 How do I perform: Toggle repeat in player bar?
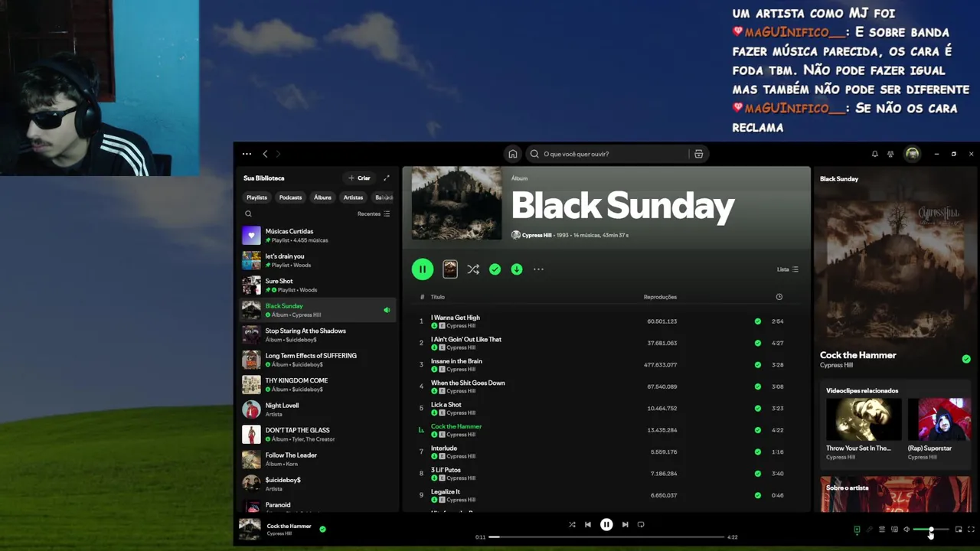(x=641, y=524)
